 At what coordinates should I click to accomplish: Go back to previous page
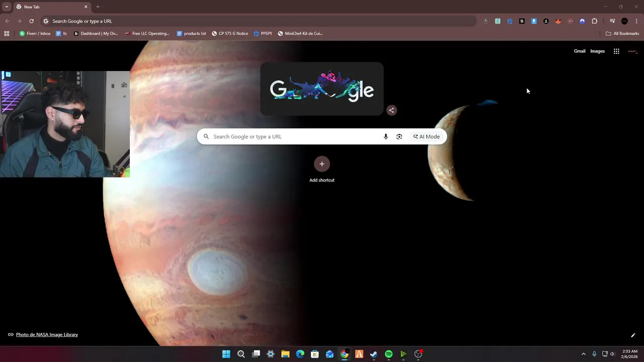point(7,21)
